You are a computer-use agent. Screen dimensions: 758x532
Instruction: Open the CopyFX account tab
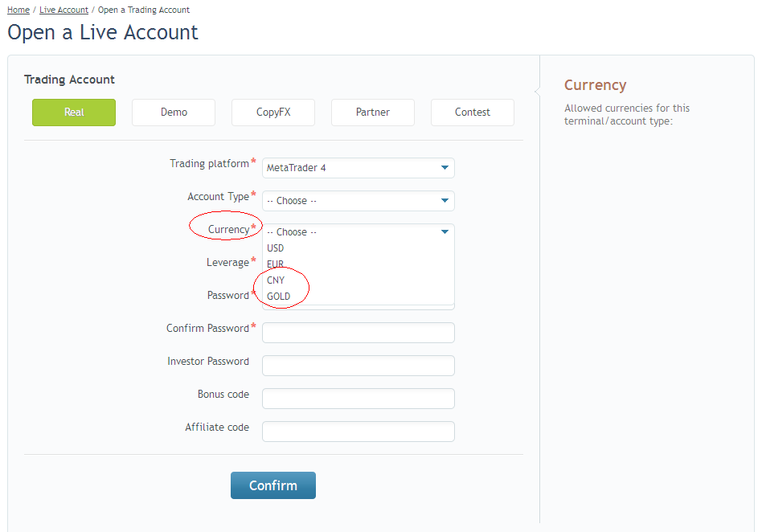point(273,113)
